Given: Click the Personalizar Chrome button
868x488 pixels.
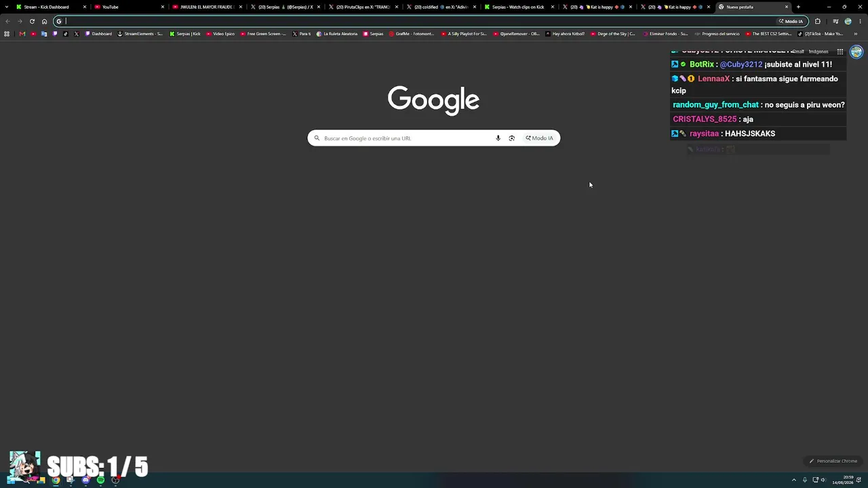Looking at the screenshot, I should pyautogui.click(x=833, y=461).
